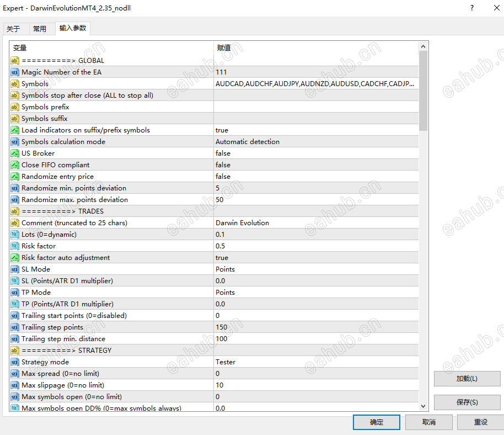504x435 pixels.
Task: Click boolean icon for Load indicators on suffix/prefix symbols
Action: click(14, 130)
